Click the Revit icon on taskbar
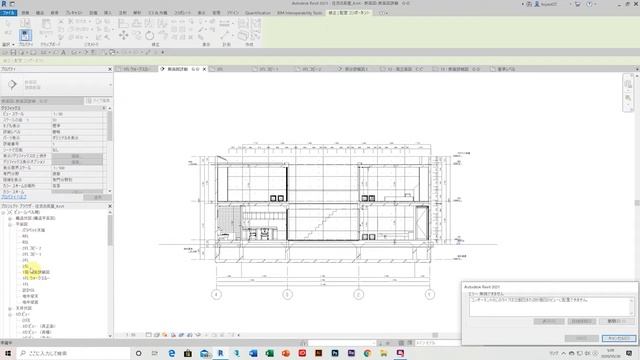This screenshot has height=360, width=640. pyautogui.click(x=220, y=353)
